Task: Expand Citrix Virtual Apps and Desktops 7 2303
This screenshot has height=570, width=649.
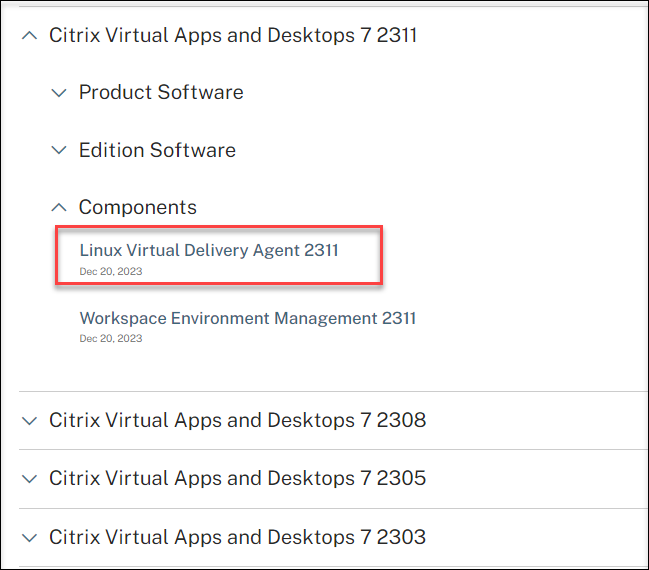Action: tap(237, 538)
